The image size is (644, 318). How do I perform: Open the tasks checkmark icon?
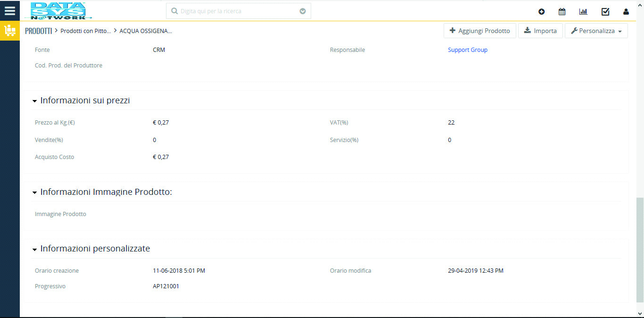coord(605,12)
